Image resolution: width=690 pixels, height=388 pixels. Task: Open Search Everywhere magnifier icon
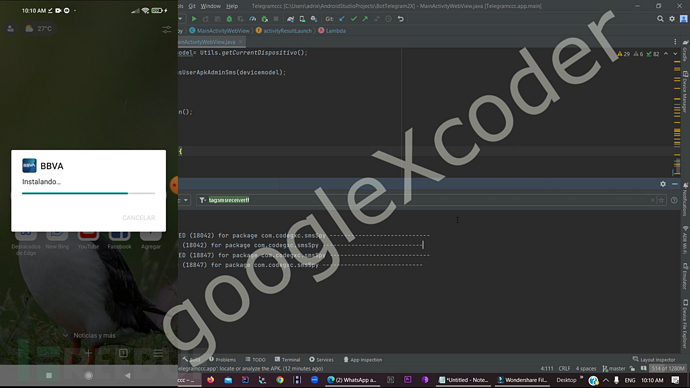click(660, 19)
